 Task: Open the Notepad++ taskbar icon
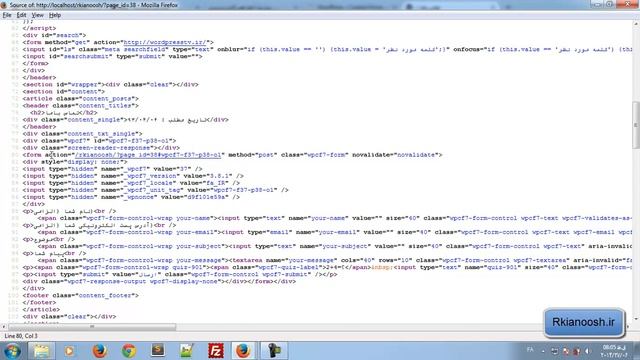click(x=187, y=351)
